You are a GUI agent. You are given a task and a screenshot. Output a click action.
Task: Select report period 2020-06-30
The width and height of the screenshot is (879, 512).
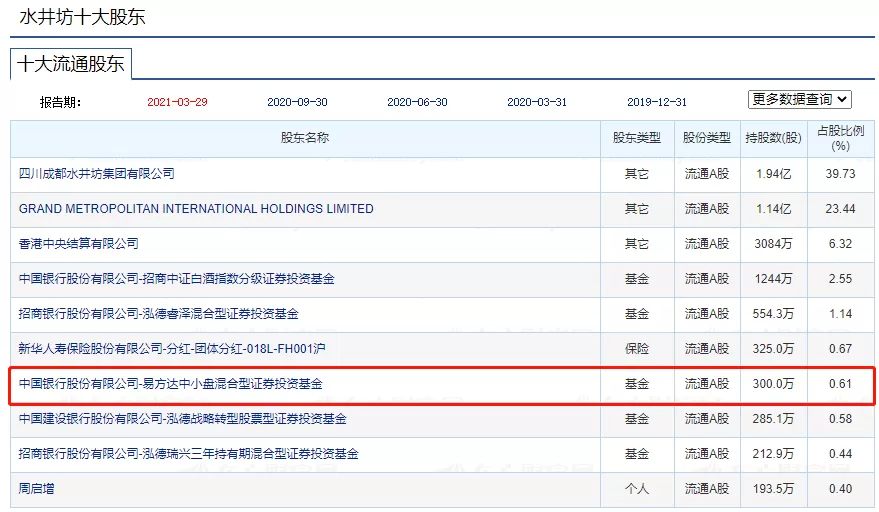417,102
